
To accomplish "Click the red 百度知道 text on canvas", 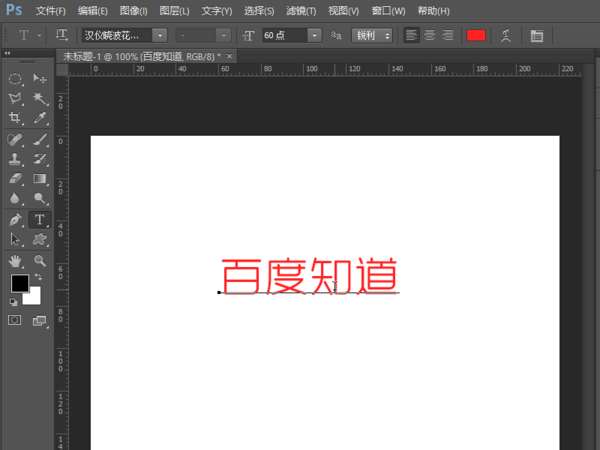I will coord(310,275).
